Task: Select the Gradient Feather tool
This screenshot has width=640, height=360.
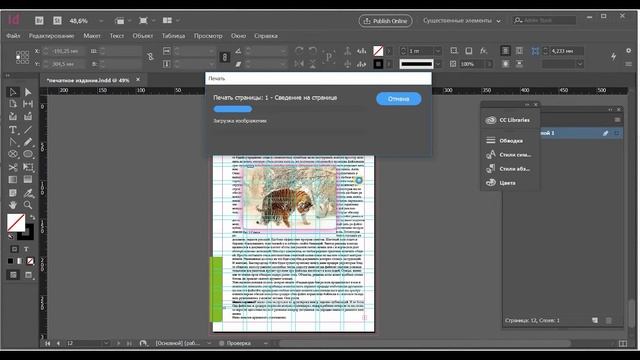Action: click(x=28, y=180)
